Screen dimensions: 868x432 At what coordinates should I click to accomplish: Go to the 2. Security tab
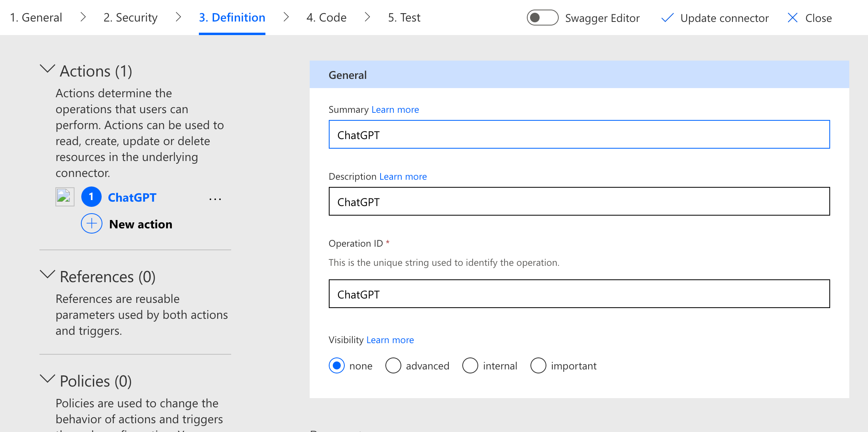(130, 18)
